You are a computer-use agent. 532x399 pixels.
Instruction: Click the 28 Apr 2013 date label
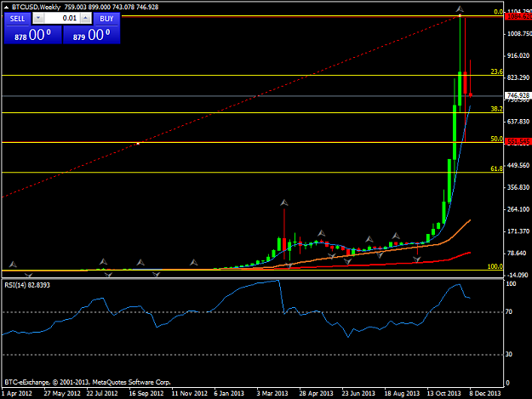click(316, 393)
